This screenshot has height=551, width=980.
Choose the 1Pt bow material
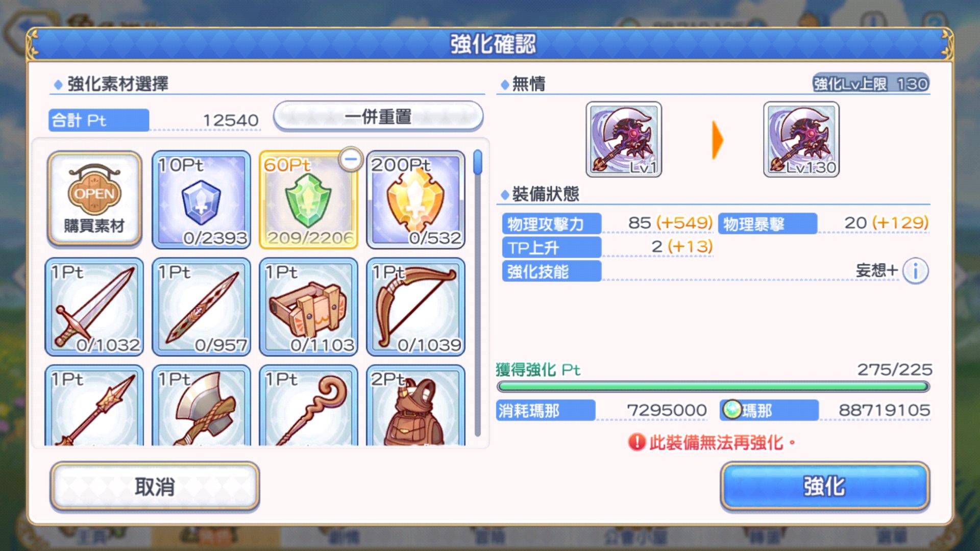[416, 307]
